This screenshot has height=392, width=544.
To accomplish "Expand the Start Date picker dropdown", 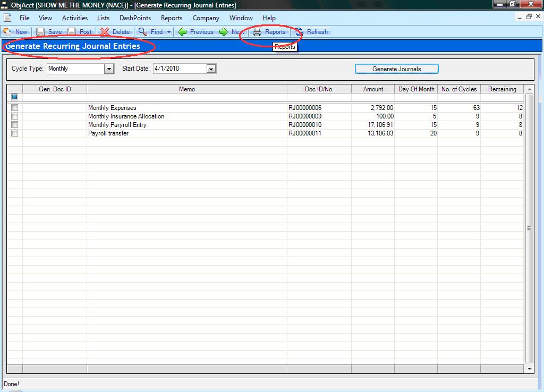I will click(211, 69).
